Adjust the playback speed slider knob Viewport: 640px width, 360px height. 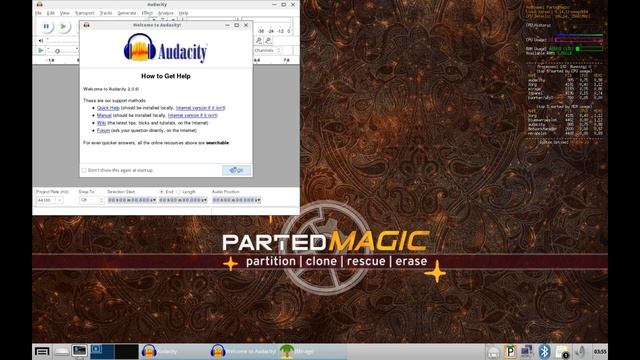(x=58, y=51)
